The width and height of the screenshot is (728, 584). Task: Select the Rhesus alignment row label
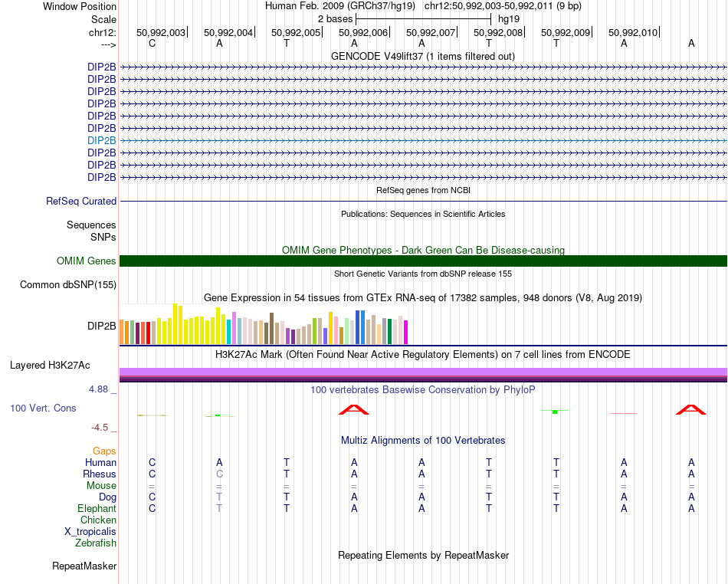point(99,474)
